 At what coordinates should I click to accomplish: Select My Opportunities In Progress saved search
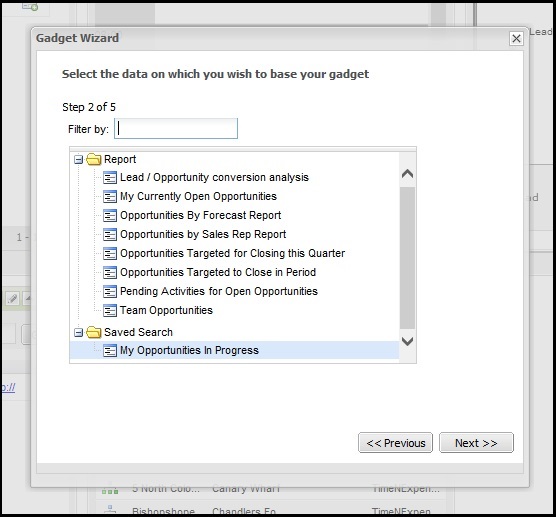pos(189,350)
